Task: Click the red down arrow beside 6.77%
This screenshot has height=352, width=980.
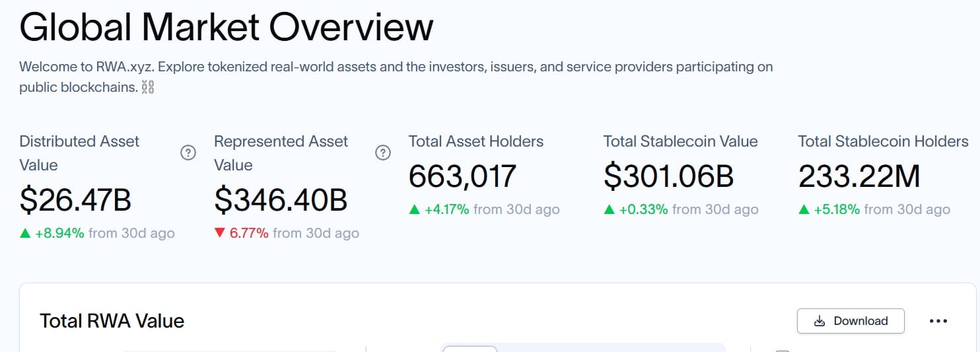Action: pos(220,233)
